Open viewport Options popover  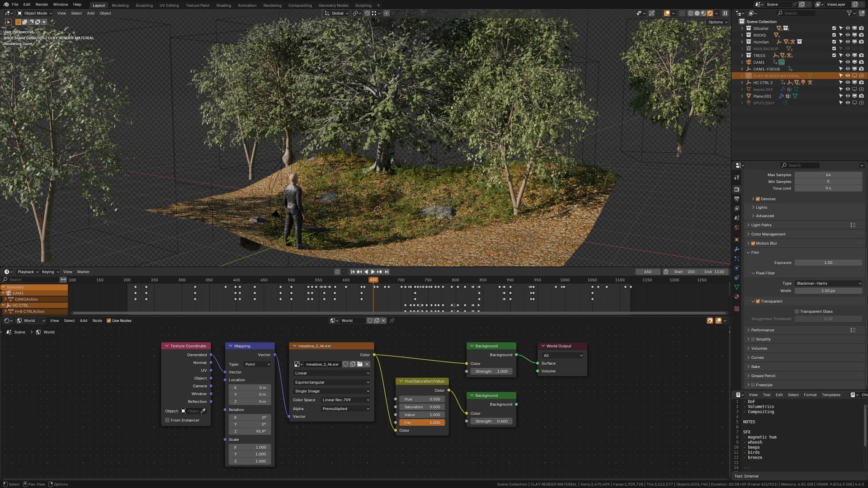[x=717, y=22]
